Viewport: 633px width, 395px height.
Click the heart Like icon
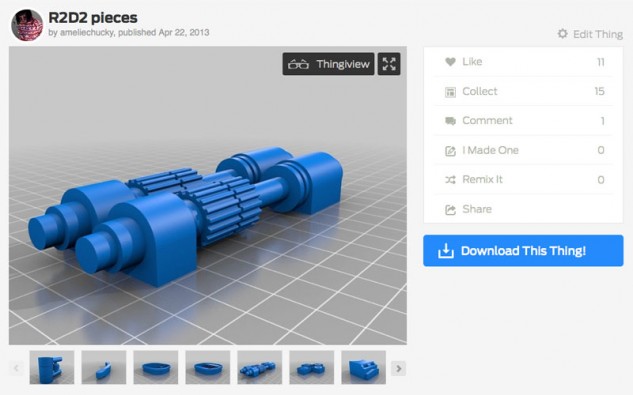tap(450, 62)
